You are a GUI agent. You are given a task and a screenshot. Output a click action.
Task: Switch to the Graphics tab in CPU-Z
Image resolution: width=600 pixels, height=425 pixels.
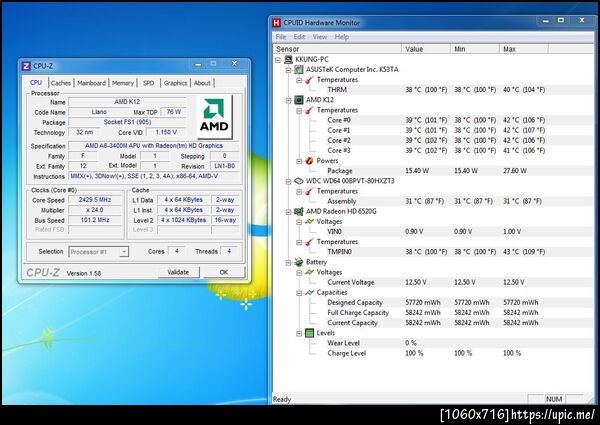click(176, 83)
